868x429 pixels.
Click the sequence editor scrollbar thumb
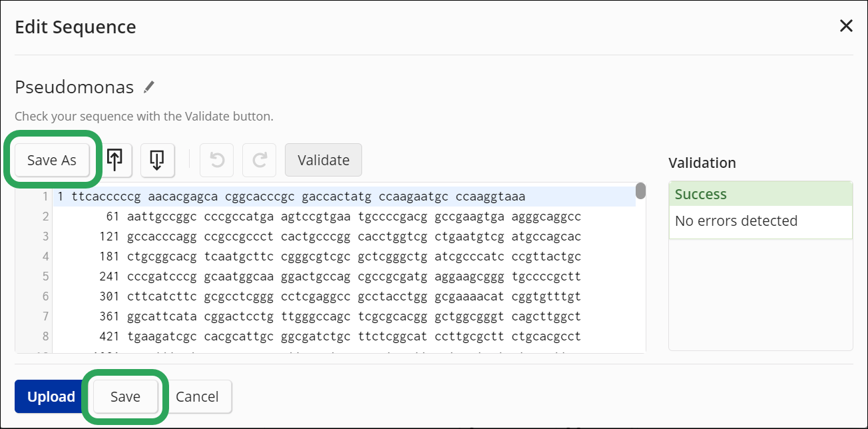coord(640,191)
